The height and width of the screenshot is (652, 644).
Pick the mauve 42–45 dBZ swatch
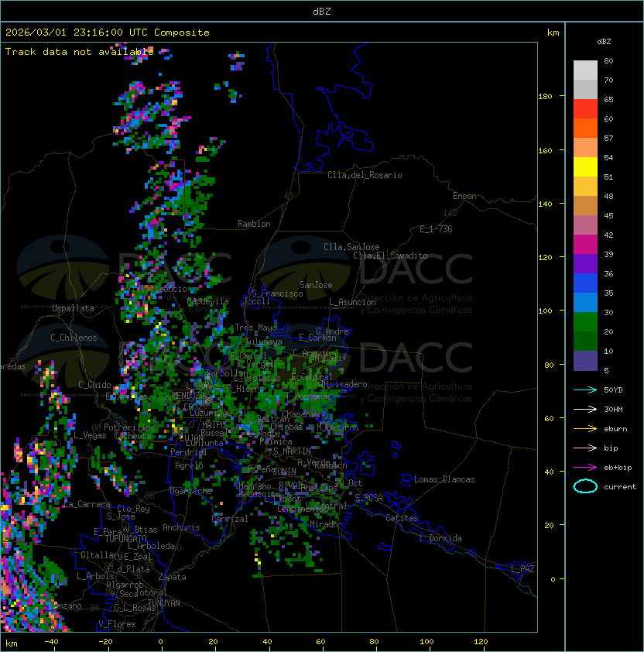[585, 225]
